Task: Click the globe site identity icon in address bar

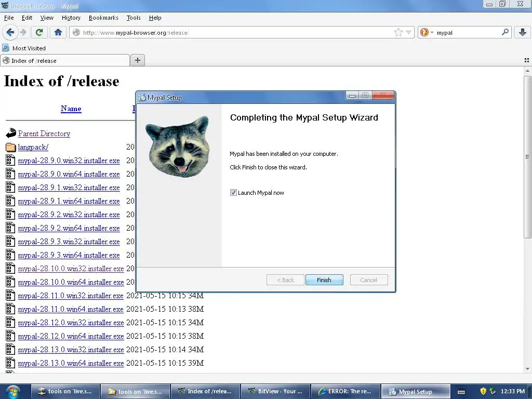Action: [x=76, y=33]
